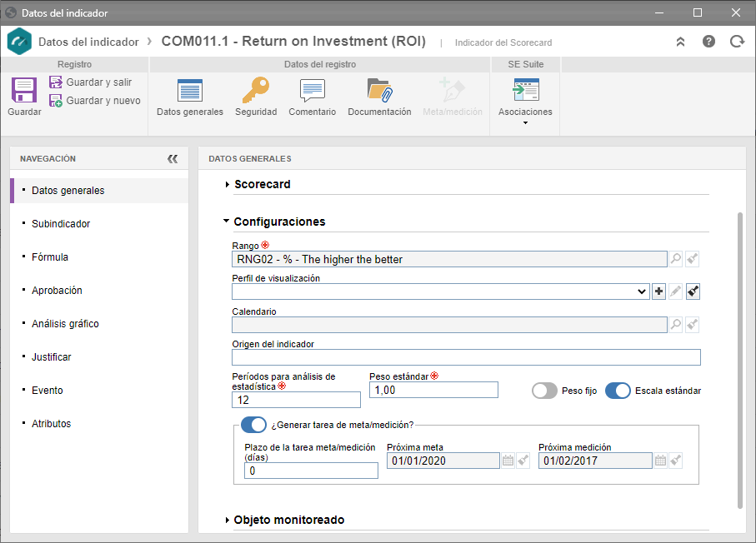
Task: Maximize the Datos del indicador window
Action: coord(698,12)
